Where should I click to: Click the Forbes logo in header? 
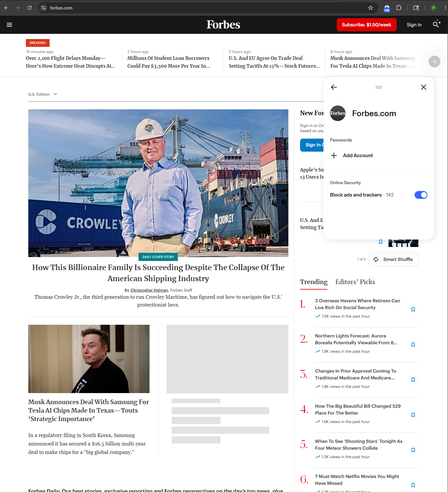pos(223,25)
